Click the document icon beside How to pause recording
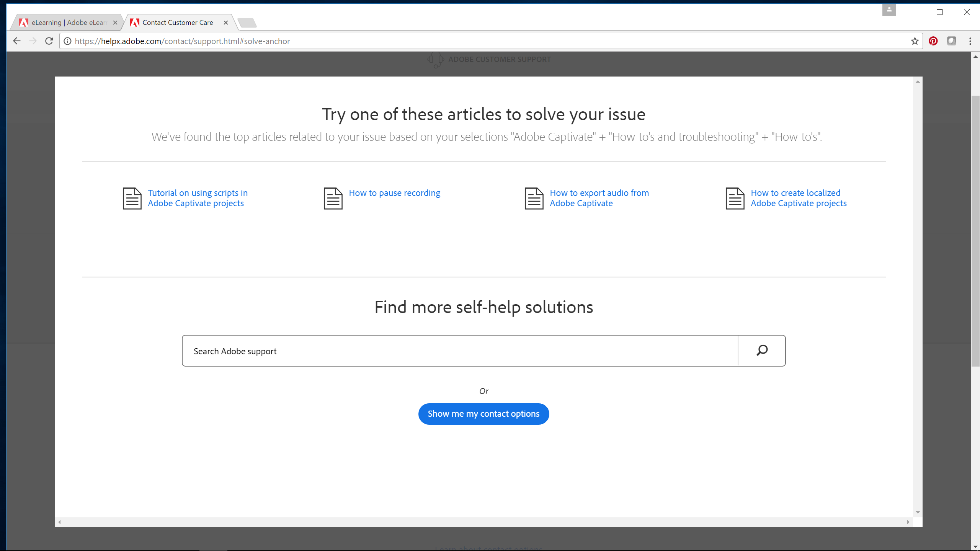The height and width of the screenshot is (551, 980). point(333,198)
